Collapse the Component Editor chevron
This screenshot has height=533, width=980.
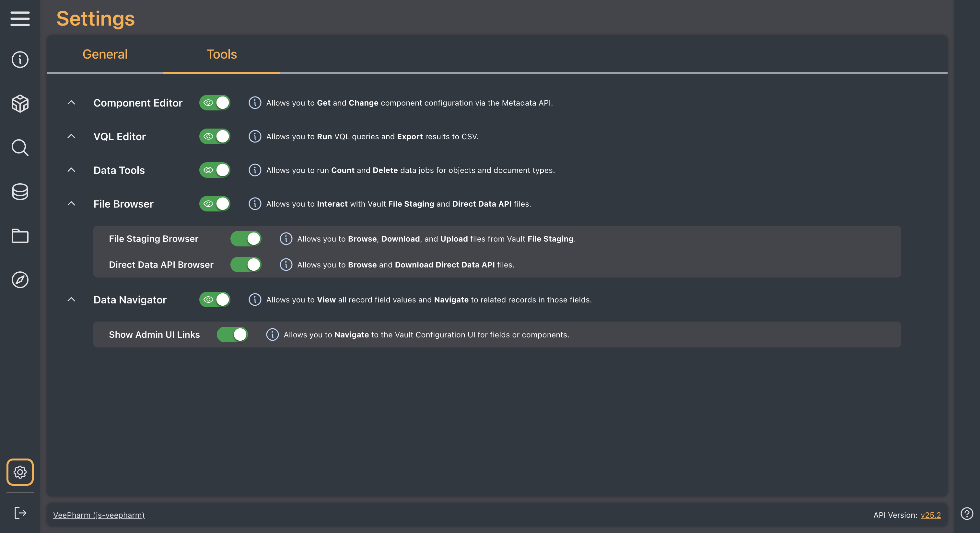(71, 103)
